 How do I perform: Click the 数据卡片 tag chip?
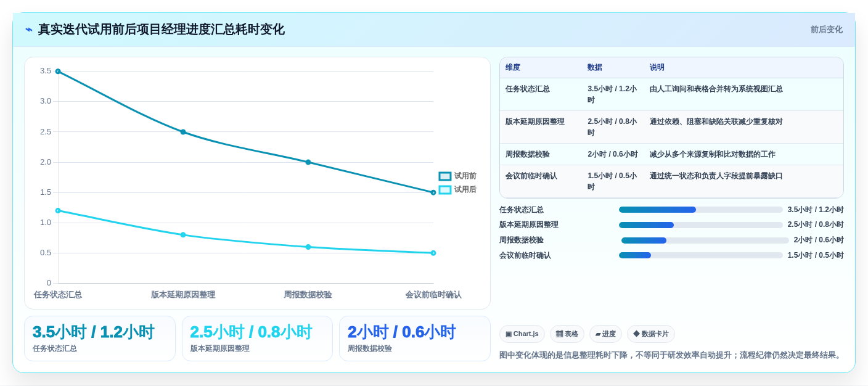[651, 334]
